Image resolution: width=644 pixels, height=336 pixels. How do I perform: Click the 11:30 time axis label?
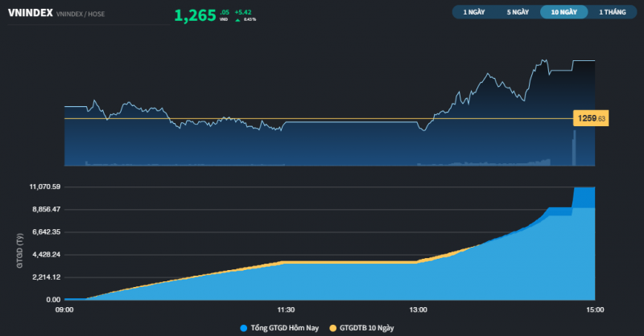(x=286, y=309)
